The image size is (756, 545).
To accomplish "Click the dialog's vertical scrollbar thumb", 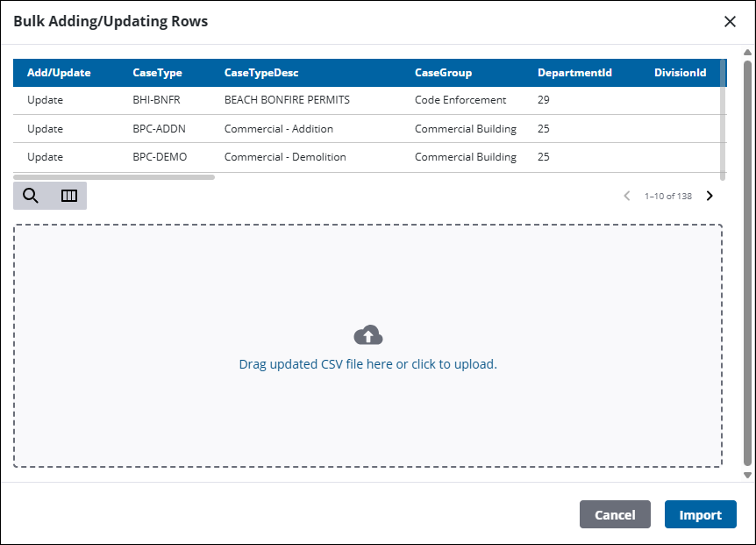I will [747, 263].
